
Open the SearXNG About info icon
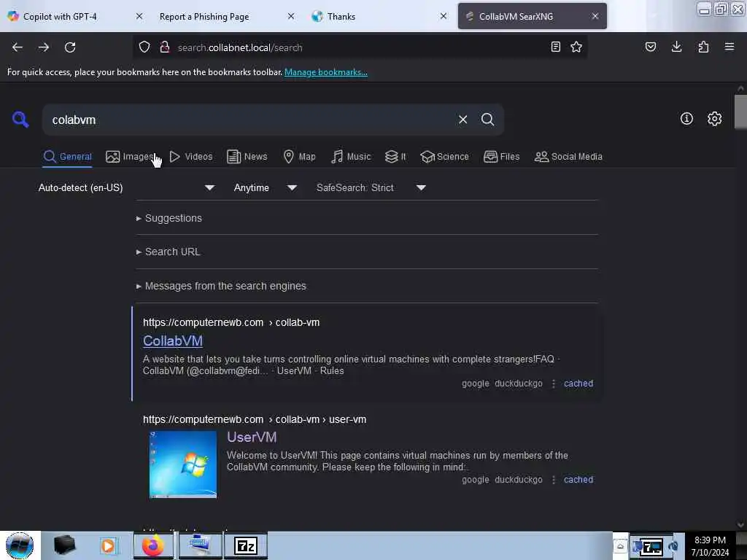tap(686, 119)
